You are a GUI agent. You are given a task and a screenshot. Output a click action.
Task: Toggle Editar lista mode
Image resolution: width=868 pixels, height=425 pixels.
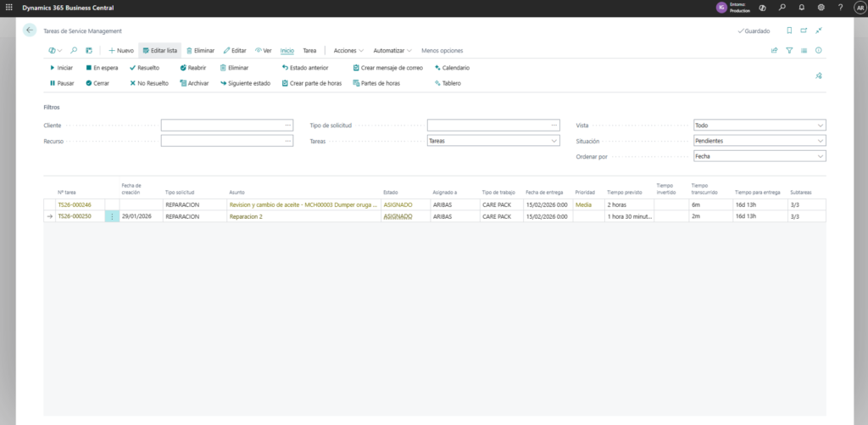point(159,50)
